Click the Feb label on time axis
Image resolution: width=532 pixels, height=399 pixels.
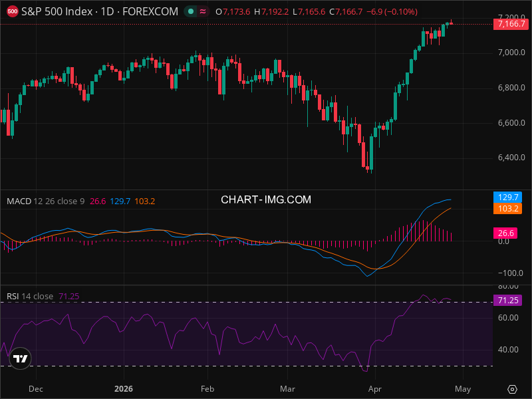point(207,389)
